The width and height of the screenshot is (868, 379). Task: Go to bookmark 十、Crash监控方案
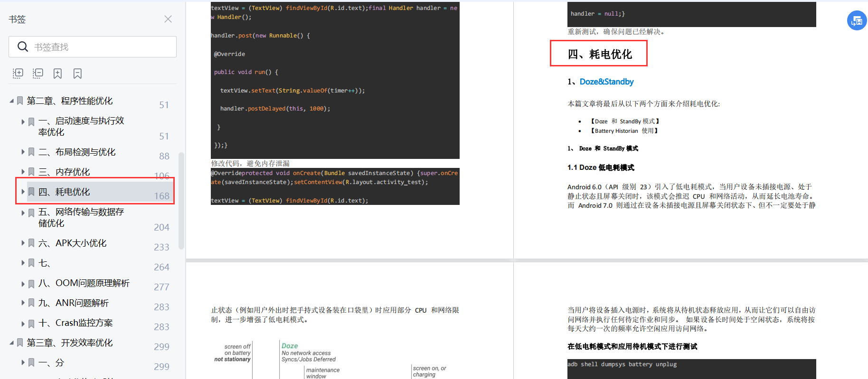pyautogui.click(x=75, y=323)
